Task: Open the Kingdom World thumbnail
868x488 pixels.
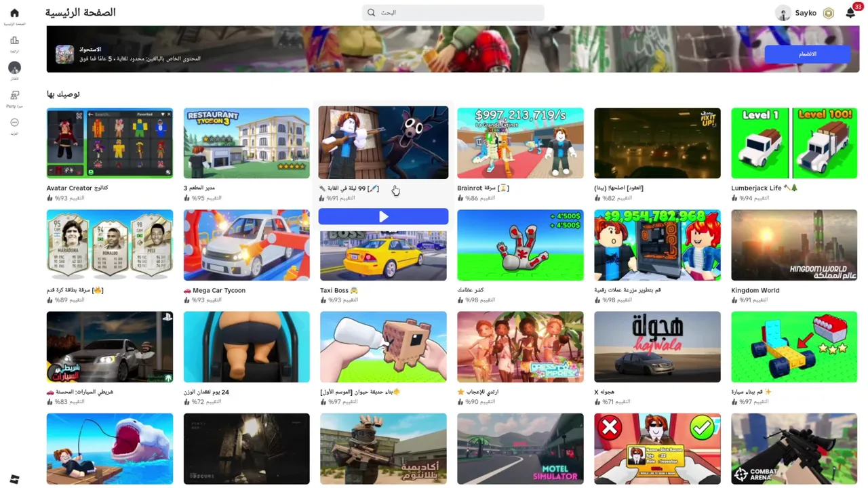Action: [x=794, y=245]
